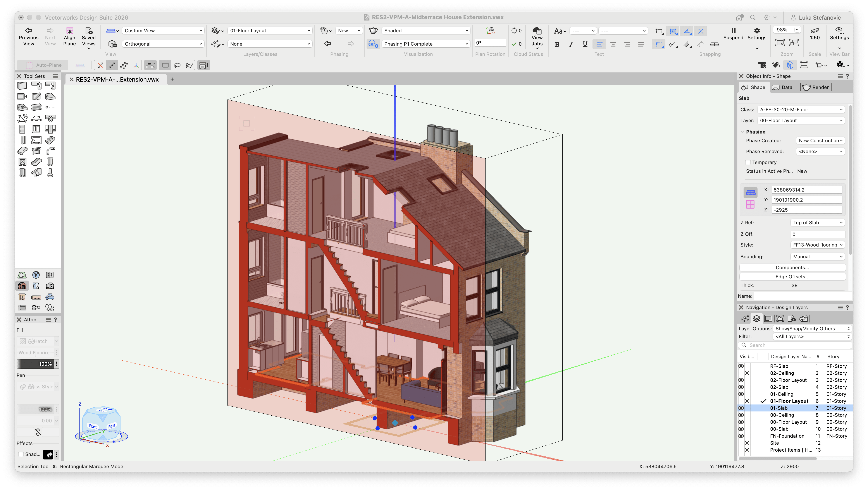Open the Phase Created dropdown
The height and width of the screenshot is (490, 868).
coord(820,141)
